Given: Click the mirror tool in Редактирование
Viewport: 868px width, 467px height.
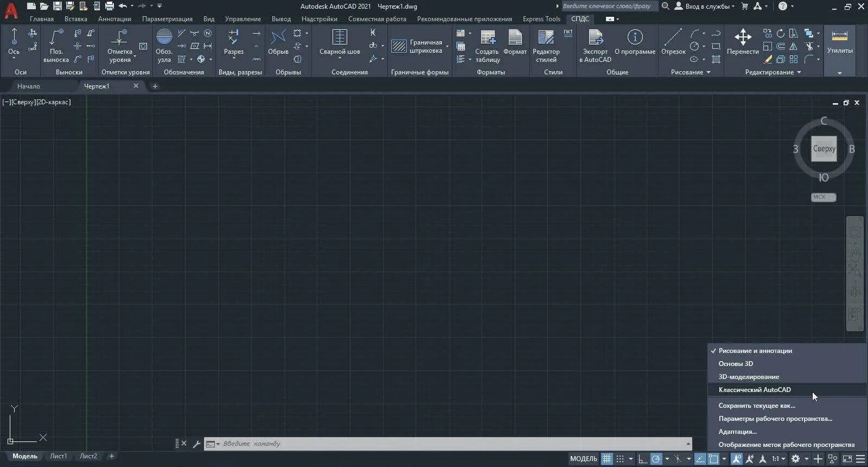Looking at the screenshot, I should click(793, 46).
